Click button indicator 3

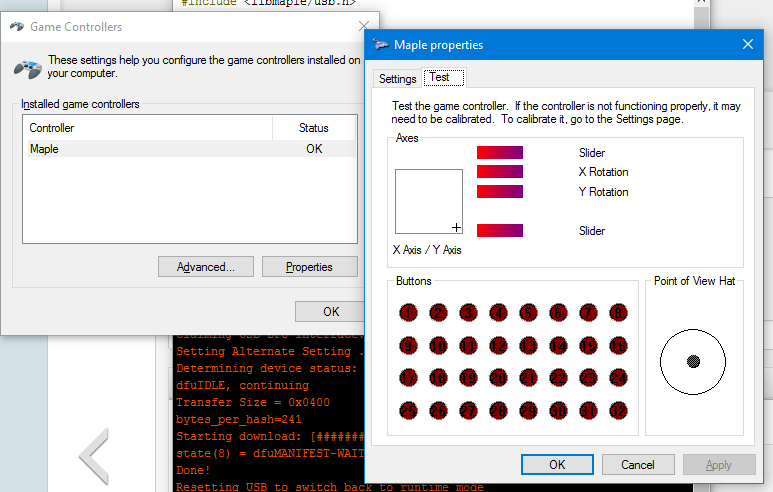coord(468,313)
